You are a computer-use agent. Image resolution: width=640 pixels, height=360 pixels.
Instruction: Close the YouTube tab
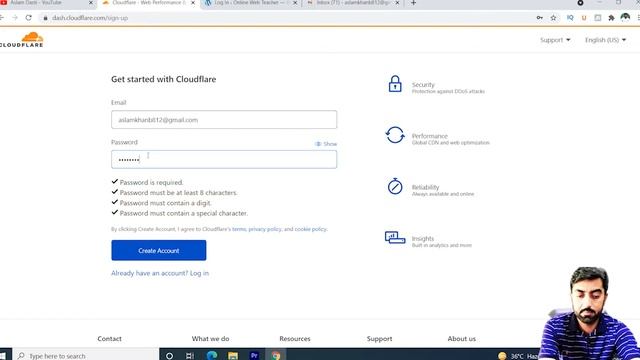pos(91,3)
